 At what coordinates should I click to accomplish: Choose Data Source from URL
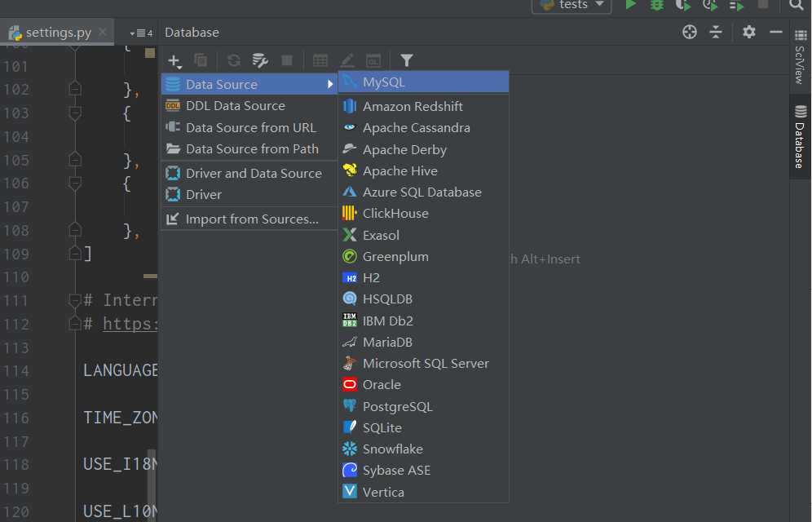tap(249, 127)
